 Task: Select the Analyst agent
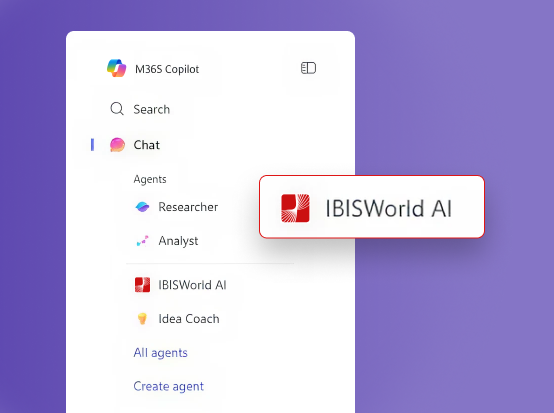click(x=178, y=241)
